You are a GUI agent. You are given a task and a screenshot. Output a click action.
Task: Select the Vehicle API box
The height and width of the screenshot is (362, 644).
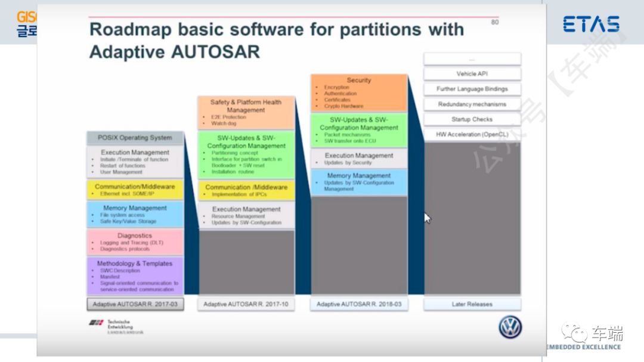pyautogui.click(x=472, y=74)
